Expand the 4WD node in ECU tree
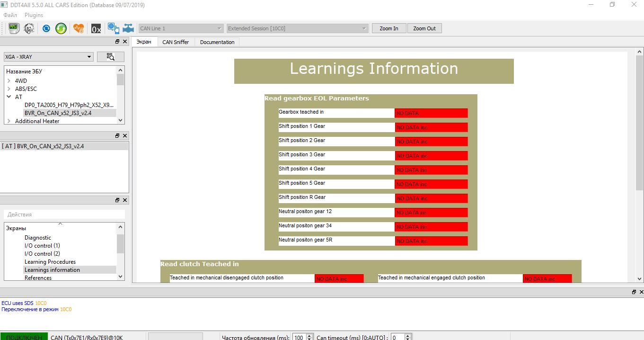Viewport: 644px width, 340px height. (9, 81)
